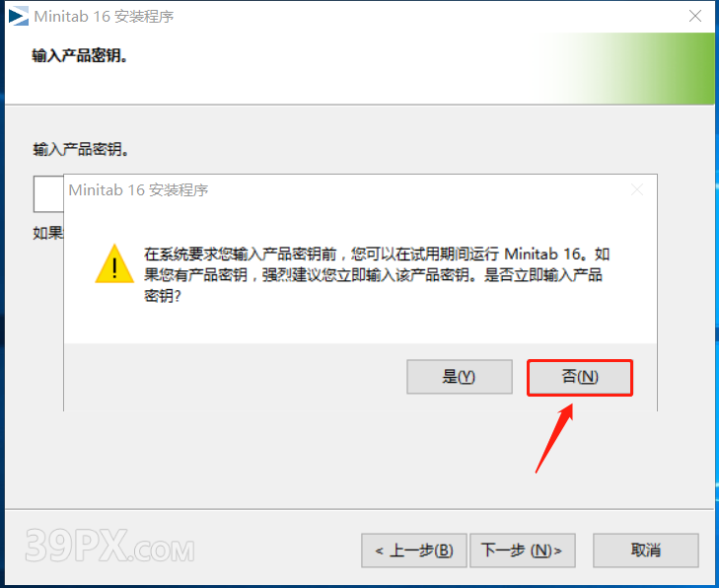Click the red arrow annotation below 否(N)
This screenshot has height=588, width=719.
coord(554,438)
